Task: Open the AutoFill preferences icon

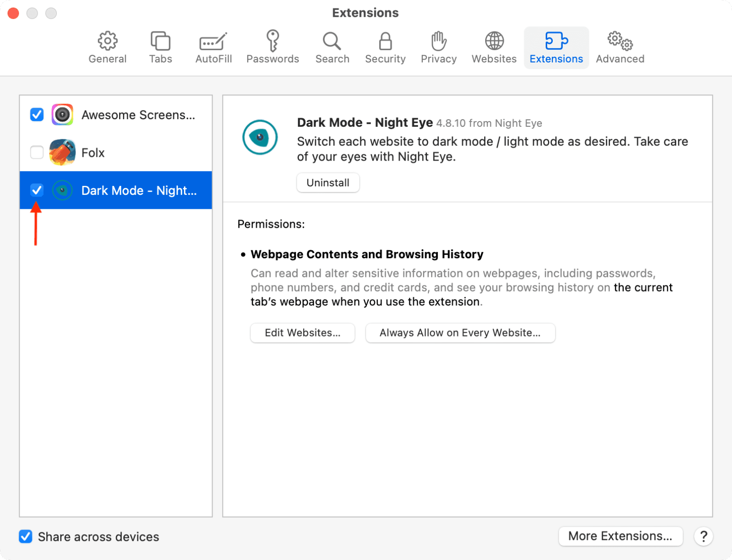Action: (213, 41)
